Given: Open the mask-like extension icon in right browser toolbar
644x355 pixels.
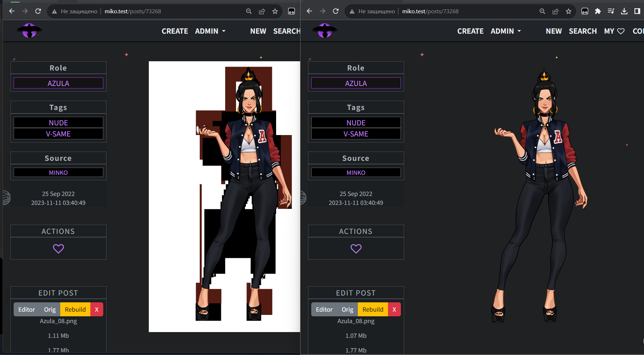Looking at the screenshot, I should [x=585, y=11].
